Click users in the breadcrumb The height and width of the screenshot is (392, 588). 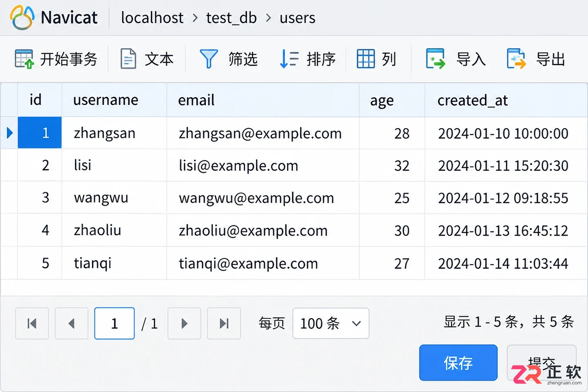click(298, 18)
